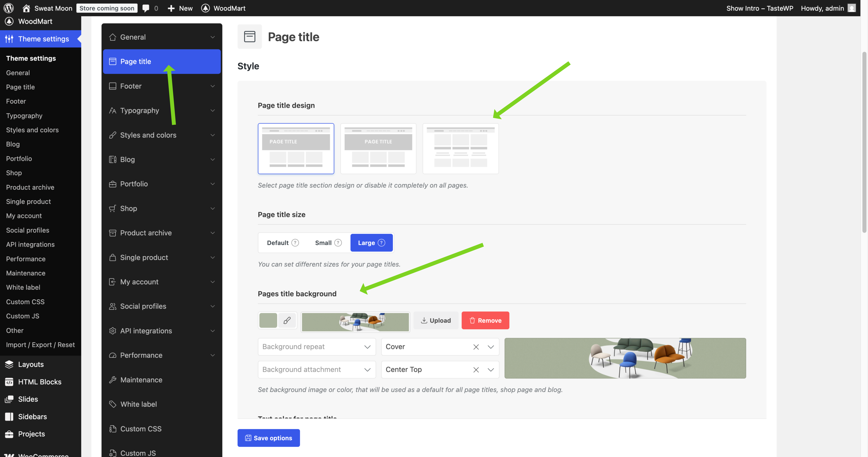Expand the General section chevron

[x=213, y=37]
